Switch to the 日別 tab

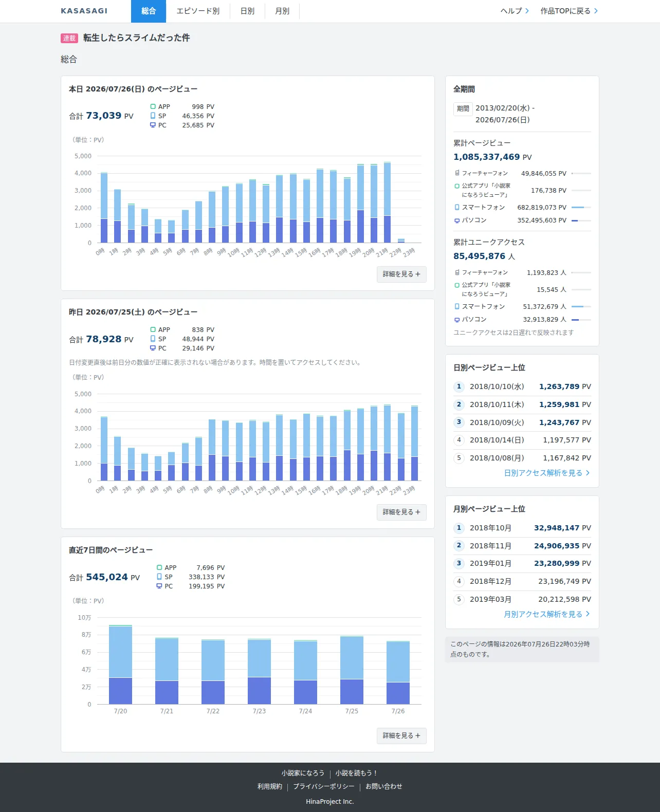pos(247,11)
